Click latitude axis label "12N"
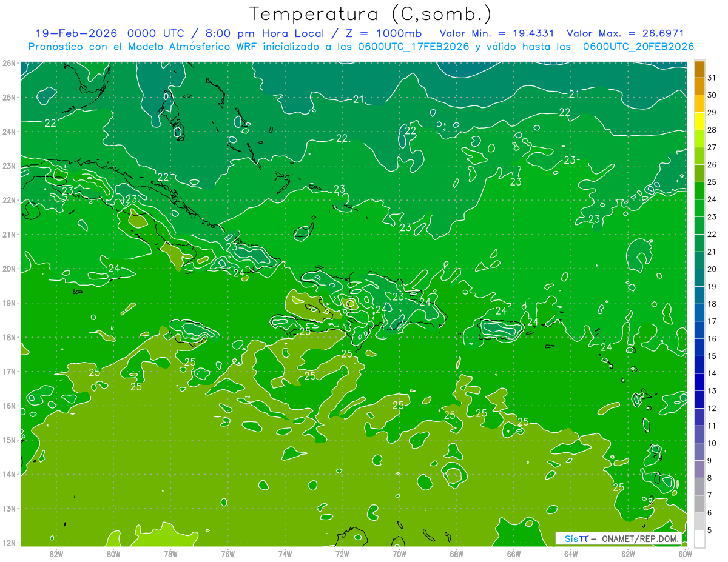This screenshot has width=728, height=562. coord(8,543)
